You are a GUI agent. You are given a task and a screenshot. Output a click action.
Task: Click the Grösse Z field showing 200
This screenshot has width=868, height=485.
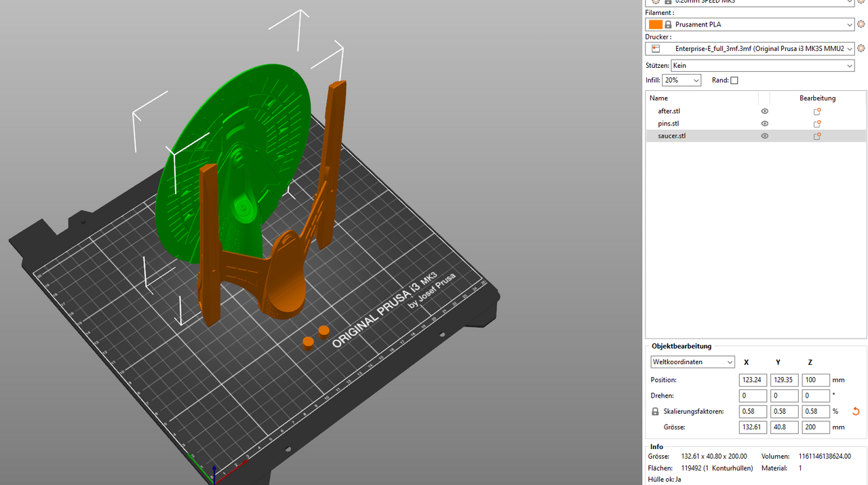tap(816, 427)
